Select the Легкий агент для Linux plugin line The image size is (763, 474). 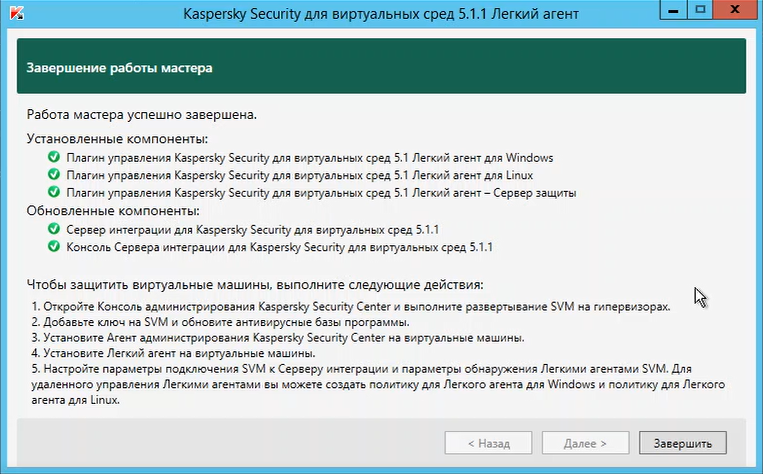pyautogui.click(x=300, y=175)
